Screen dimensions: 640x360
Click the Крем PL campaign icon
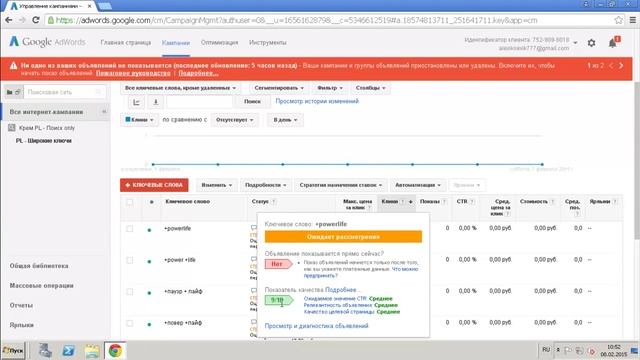pos(12,128)
